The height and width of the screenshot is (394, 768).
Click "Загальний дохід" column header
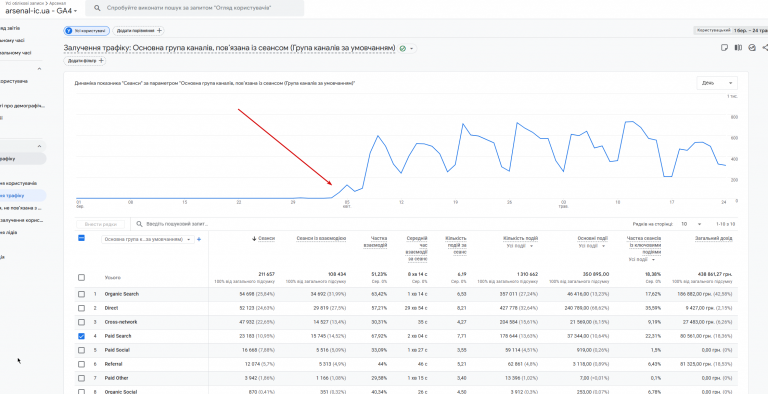click(x=714, y=239)
